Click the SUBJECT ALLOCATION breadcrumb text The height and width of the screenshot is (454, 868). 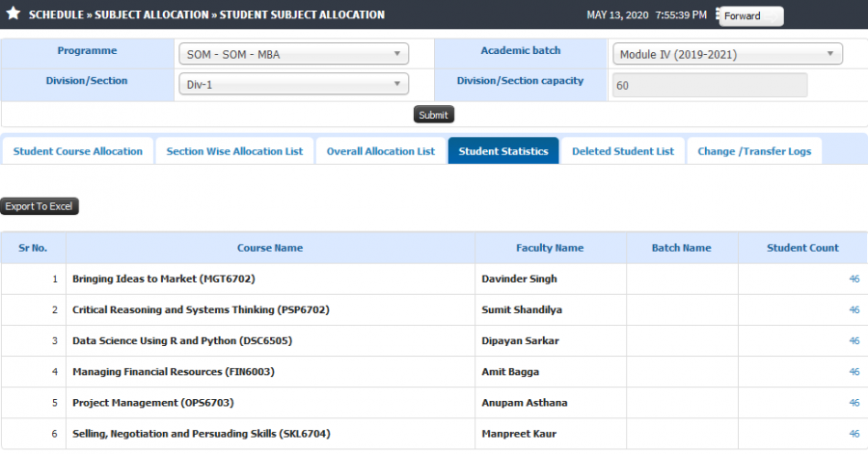pyautogui.click(x=151, y=14)
